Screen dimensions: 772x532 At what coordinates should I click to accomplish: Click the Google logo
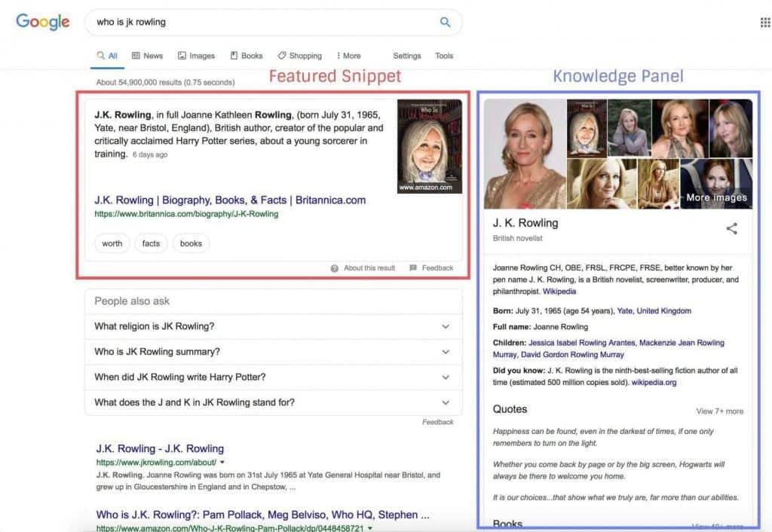point(43,22)
